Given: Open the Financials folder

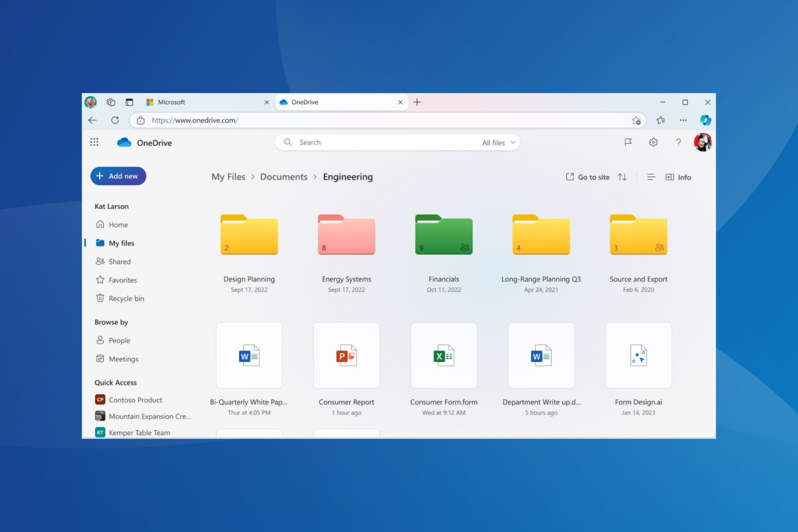Looking at the screenshot, I should tap(443, 235).
